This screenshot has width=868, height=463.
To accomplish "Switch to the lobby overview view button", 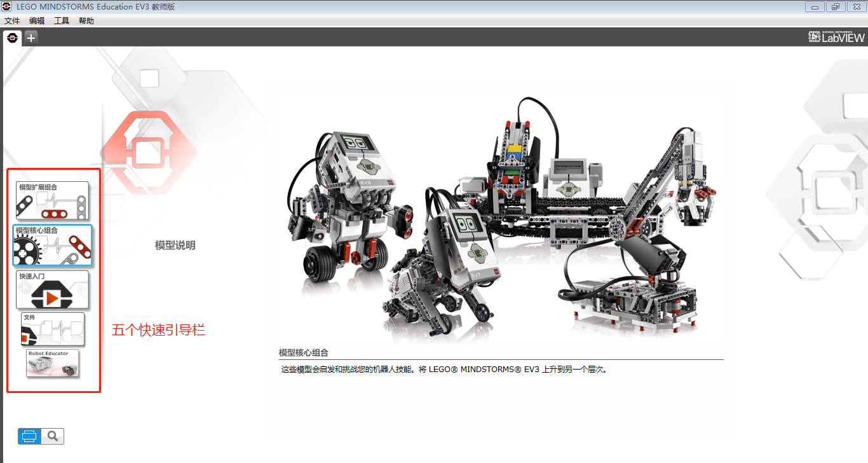I will (29, 436).
